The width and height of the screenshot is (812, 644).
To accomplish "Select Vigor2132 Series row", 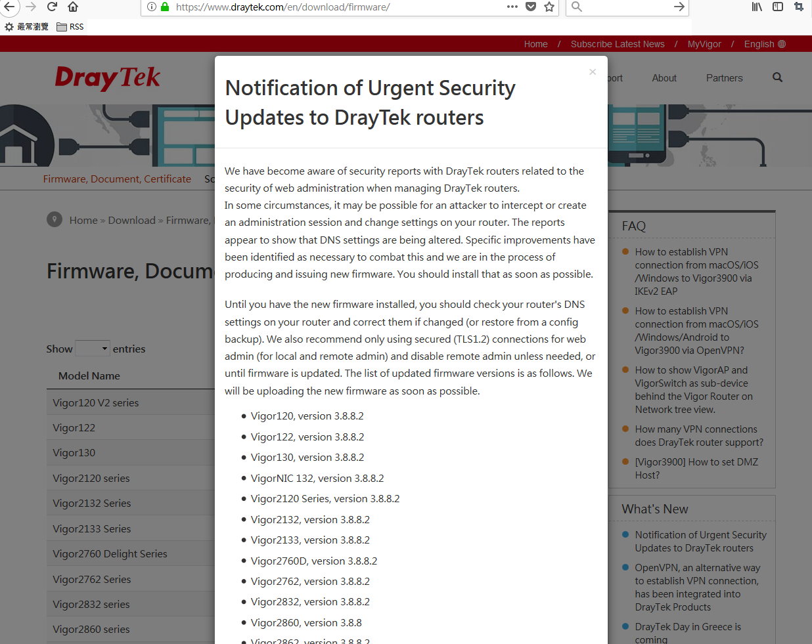I will pos(131,503).
